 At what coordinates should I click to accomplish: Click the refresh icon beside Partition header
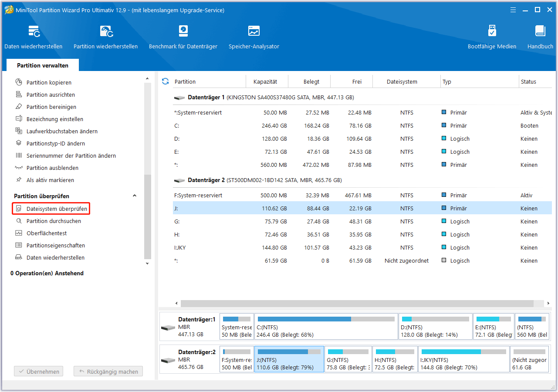click(165, 81)
